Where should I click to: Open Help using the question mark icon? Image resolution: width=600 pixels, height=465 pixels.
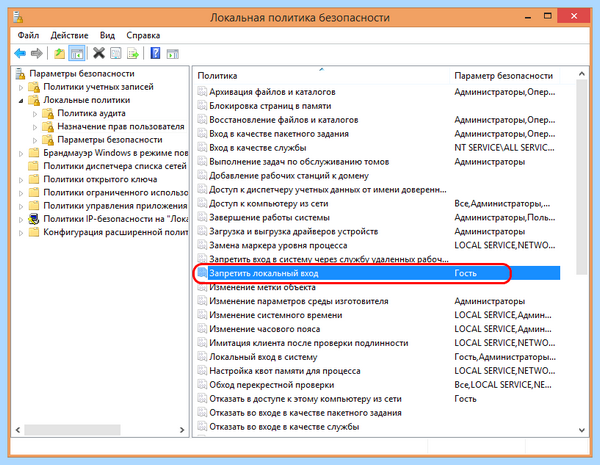coord(155,53)
